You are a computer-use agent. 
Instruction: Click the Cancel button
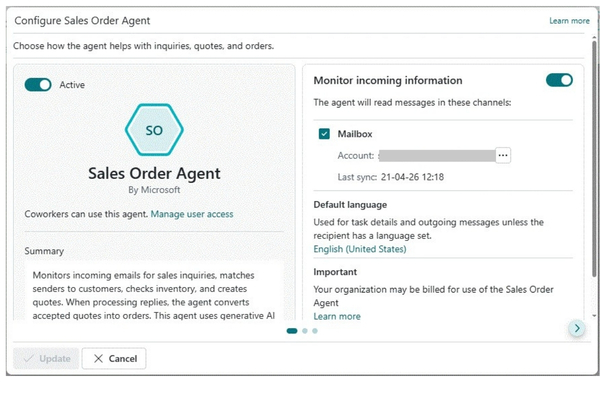point(114,359)
